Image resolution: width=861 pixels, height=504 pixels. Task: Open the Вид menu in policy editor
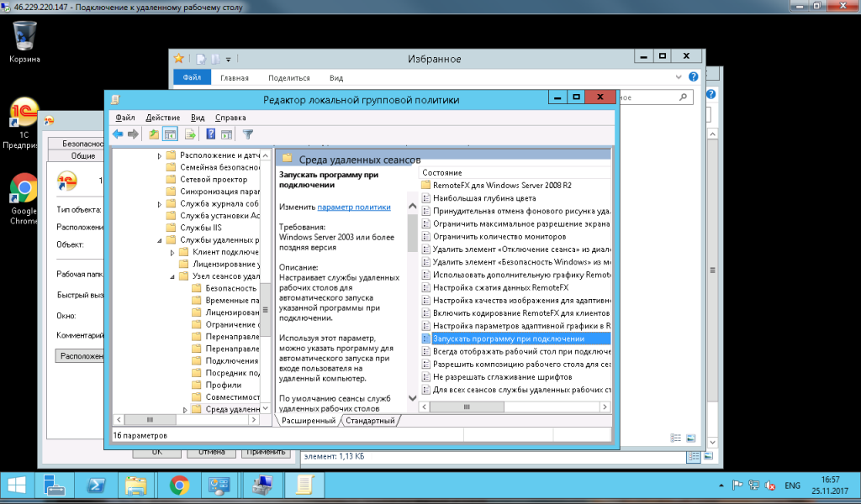pos(198,118)
